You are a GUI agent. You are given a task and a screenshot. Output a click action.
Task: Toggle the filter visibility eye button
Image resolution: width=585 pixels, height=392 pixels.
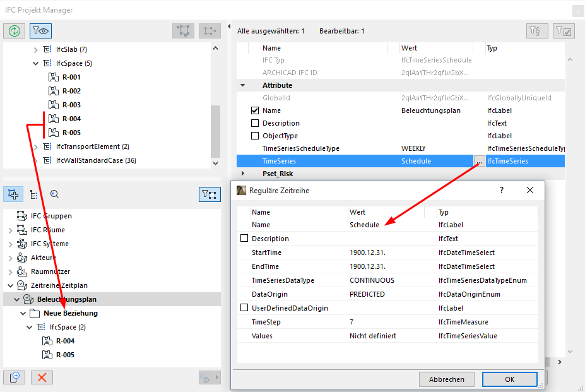tap(40, 30)
